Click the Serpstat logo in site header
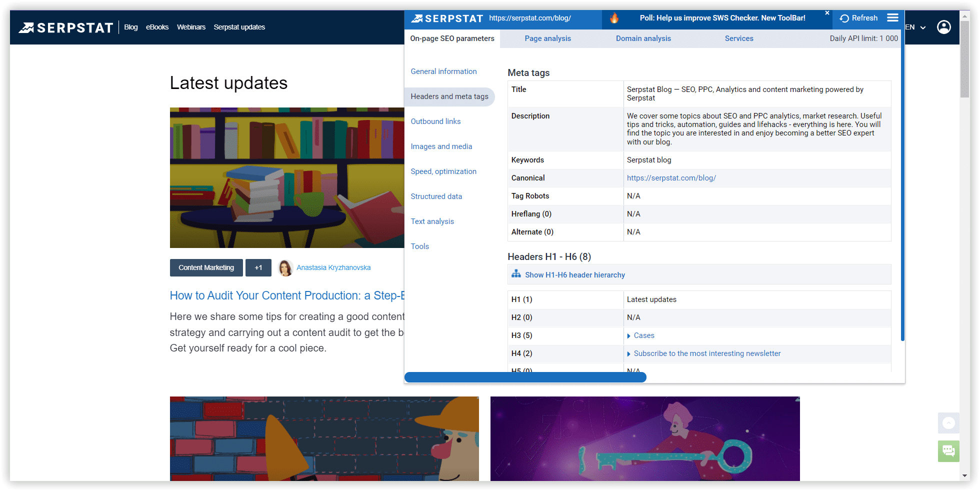The height and width of the screenshot is (491, 980). click(66, 27)
